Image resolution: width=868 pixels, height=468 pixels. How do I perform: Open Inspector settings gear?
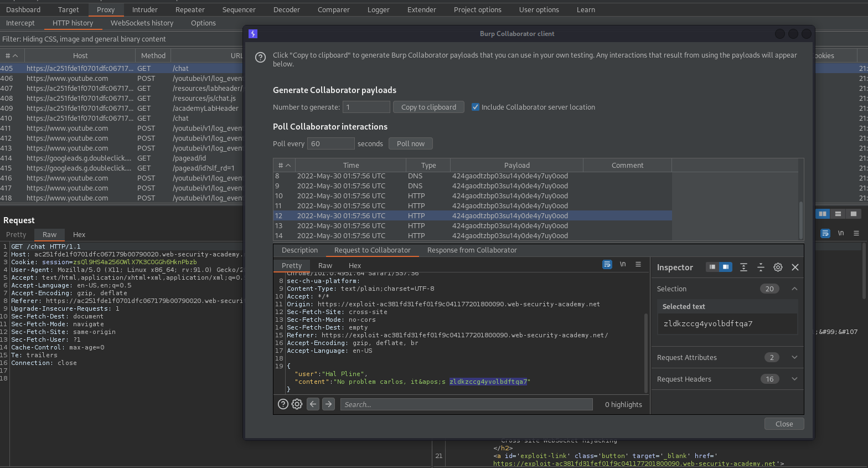(x=778, y=267)
